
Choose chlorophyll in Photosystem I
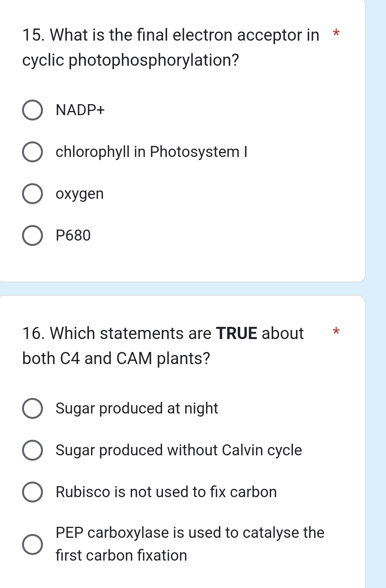pyautogui.click(x=33, y=152)
